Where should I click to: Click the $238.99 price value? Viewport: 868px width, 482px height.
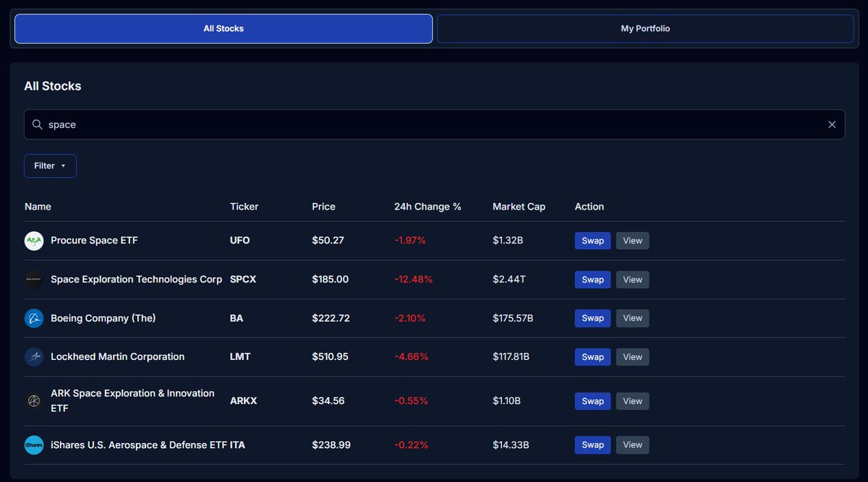[x=331, y=445]
